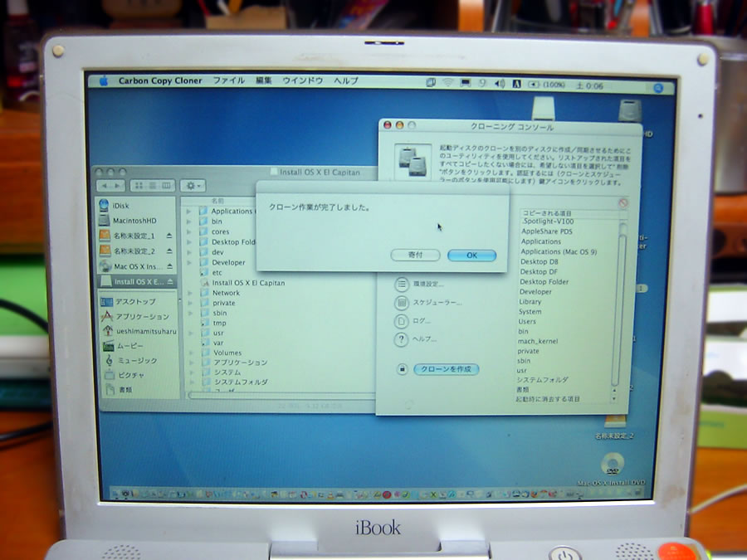Open デスクトップ in Finder sidebar
The height and width of the screenshot is (560, 747).
coord(137,301)
